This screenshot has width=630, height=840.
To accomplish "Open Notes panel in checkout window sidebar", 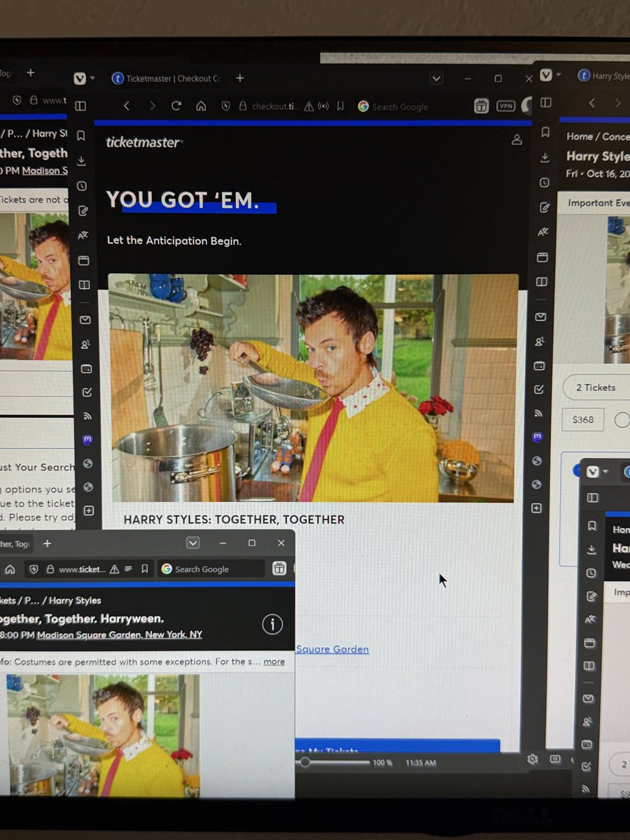I will pos(83,210).
